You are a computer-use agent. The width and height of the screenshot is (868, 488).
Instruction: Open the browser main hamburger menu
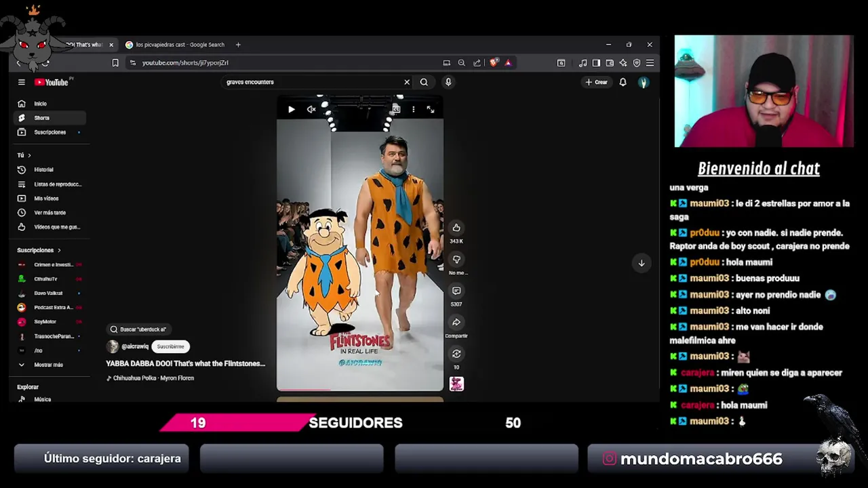pyautogui.click(x=650, y=63)
